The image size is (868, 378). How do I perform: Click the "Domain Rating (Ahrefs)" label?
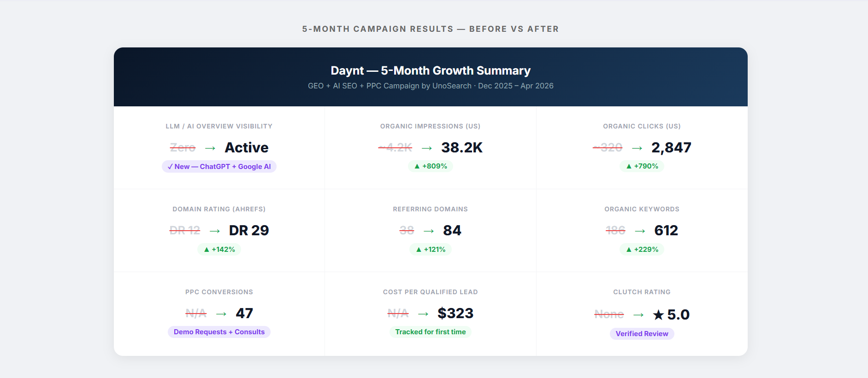(x=219, y=209)
